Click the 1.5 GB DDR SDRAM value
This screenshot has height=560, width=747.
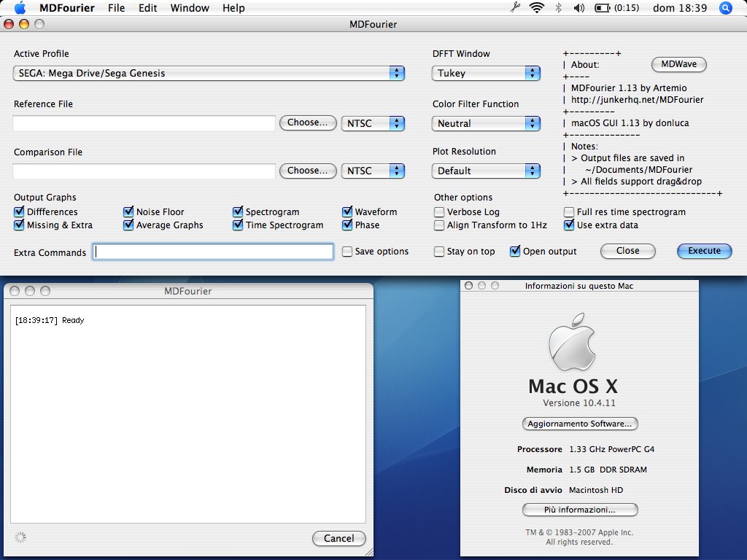pos(608,470)
